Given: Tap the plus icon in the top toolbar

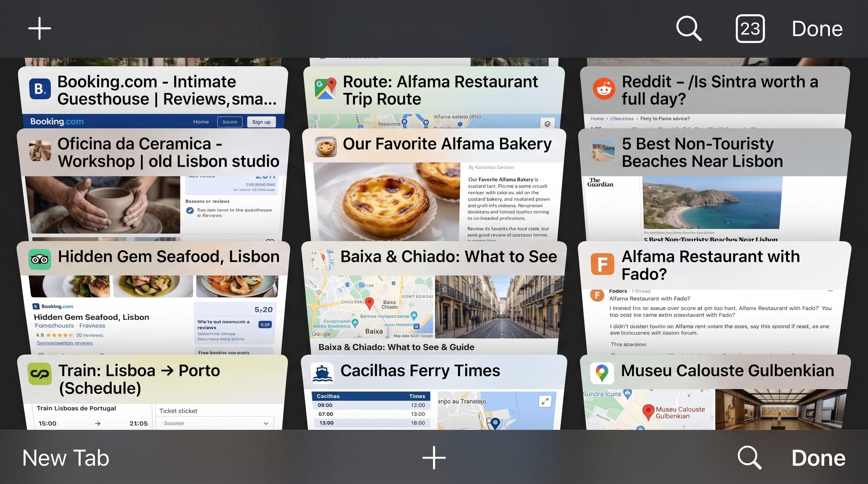Looking at the screenshot, I should 39,28.
